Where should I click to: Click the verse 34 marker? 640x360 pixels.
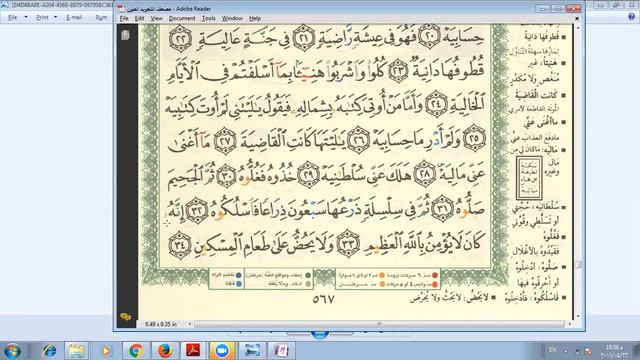coord(180,245)
